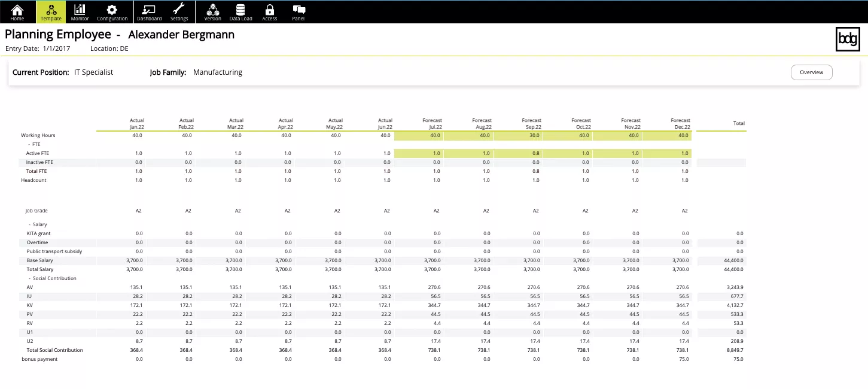Click the Overview button
868x389 pixels.
coord(811,72)
